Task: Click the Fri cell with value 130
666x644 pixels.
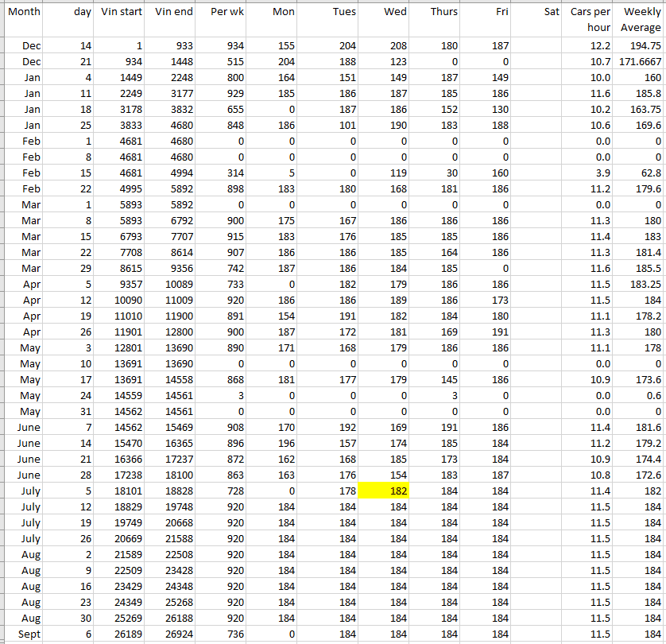Action: pos(485,110)
